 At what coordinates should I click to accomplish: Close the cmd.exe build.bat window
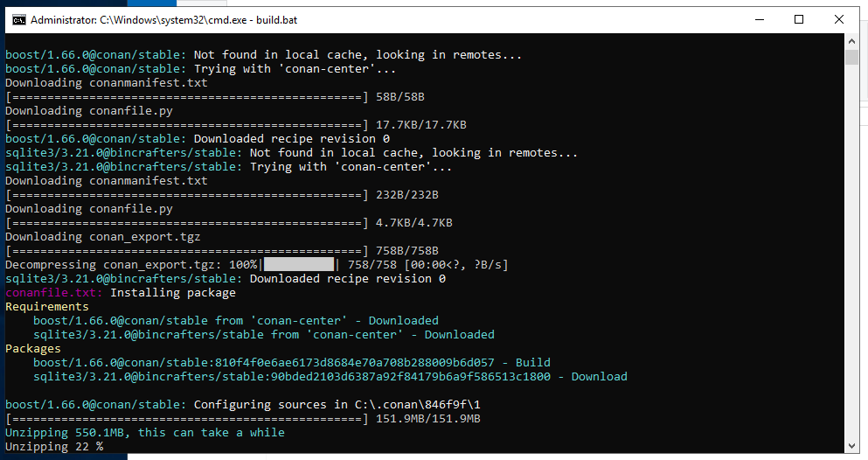(x=838, y=20)
